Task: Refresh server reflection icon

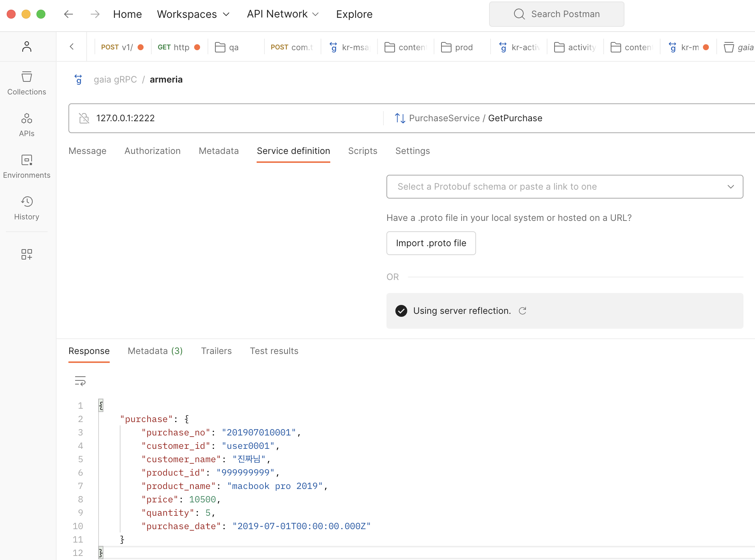Action: [523, 311]
